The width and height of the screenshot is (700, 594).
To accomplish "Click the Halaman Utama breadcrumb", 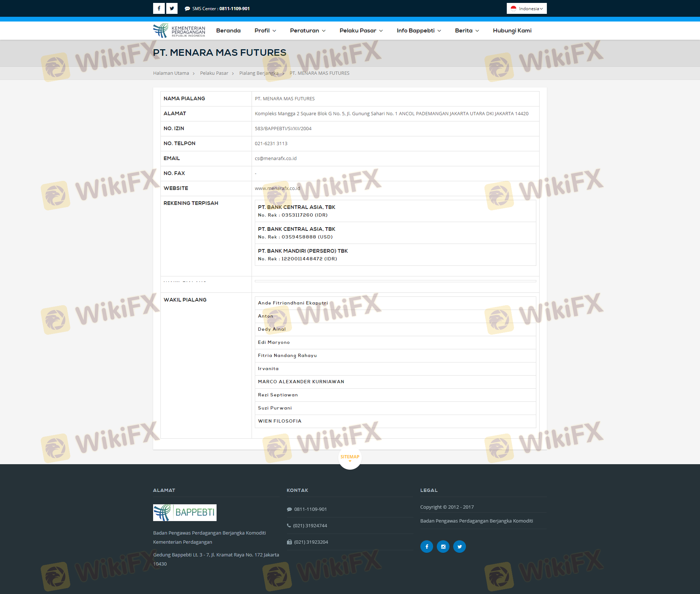I will click(x=171, y=73).
